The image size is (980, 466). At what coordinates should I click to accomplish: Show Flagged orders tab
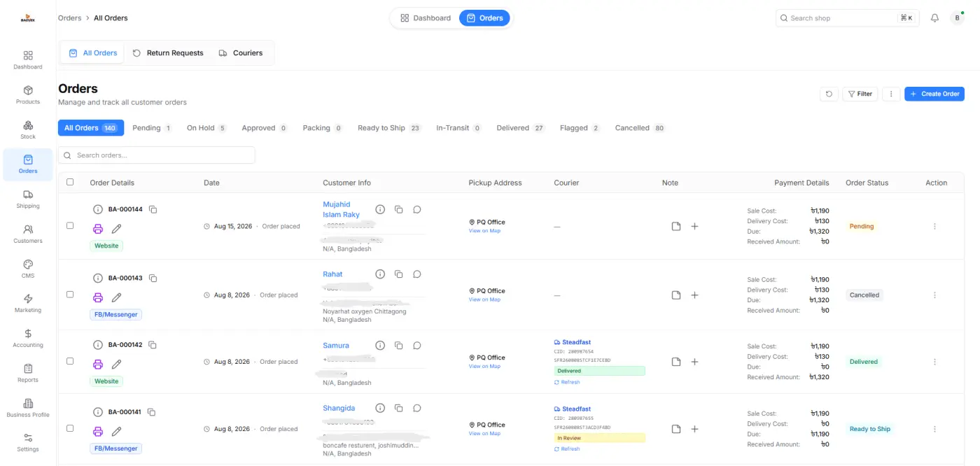click(580, 128)
